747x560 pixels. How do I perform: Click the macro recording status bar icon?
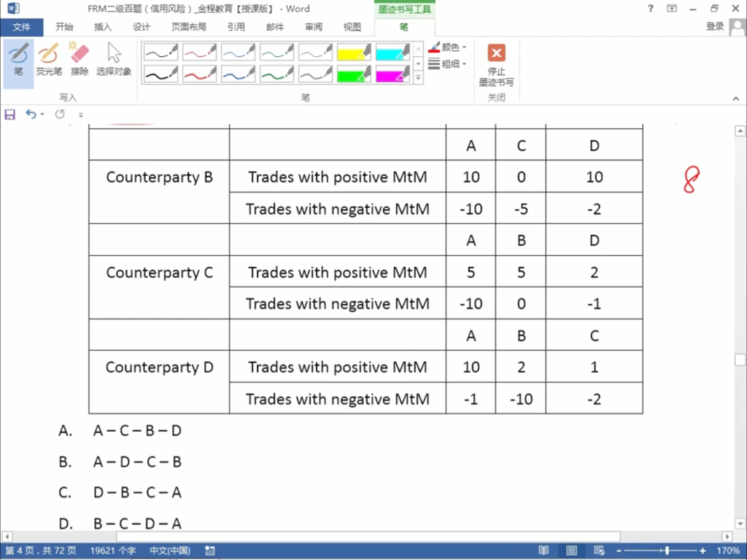210,551
